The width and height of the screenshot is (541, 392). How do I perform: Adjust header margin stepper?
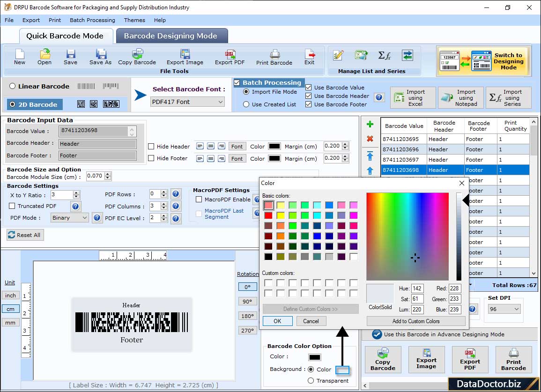[x=345, y=146]
